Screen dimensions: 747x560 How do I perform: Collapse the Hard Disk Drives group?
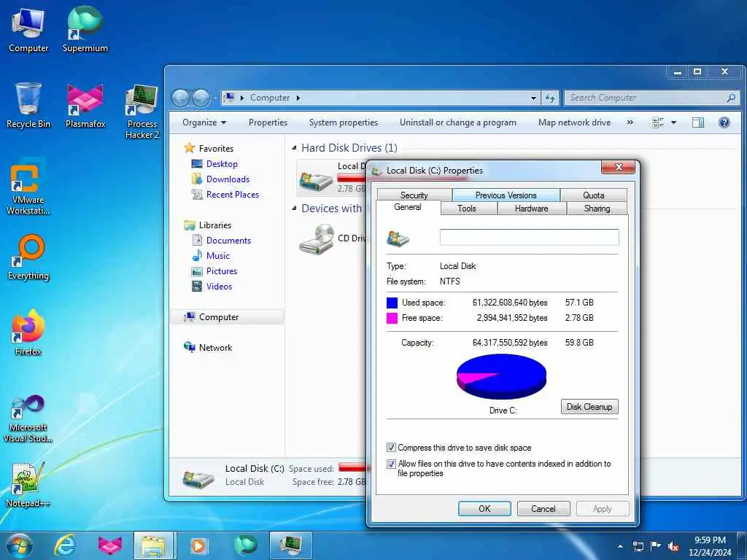(x=294, y=148)
